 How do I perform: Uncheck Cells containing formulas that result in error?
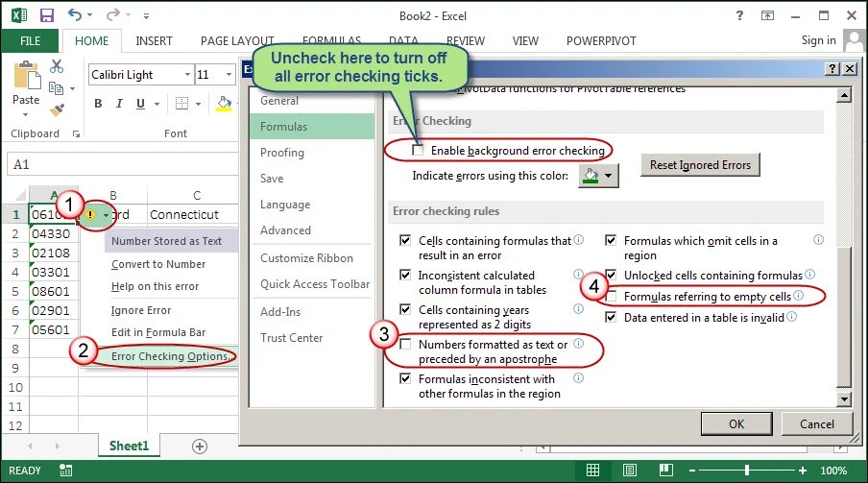click(x=405, y=240)
